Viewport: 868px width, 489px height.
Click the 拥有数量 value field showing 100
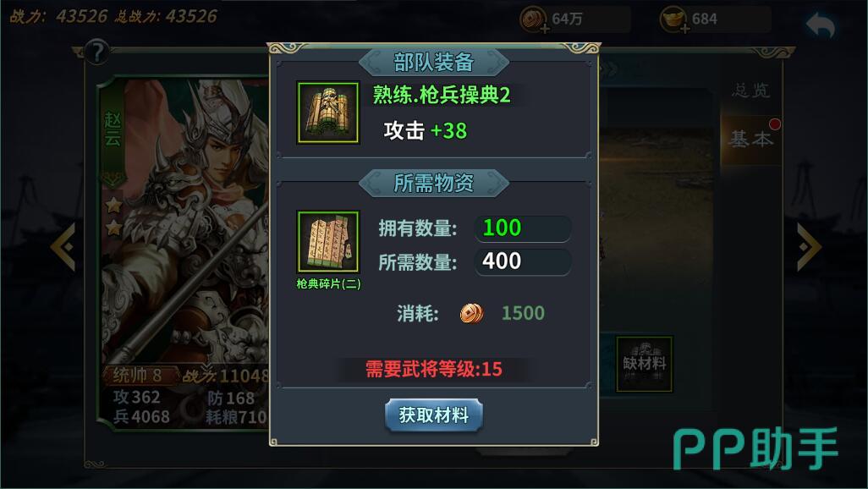523,228
